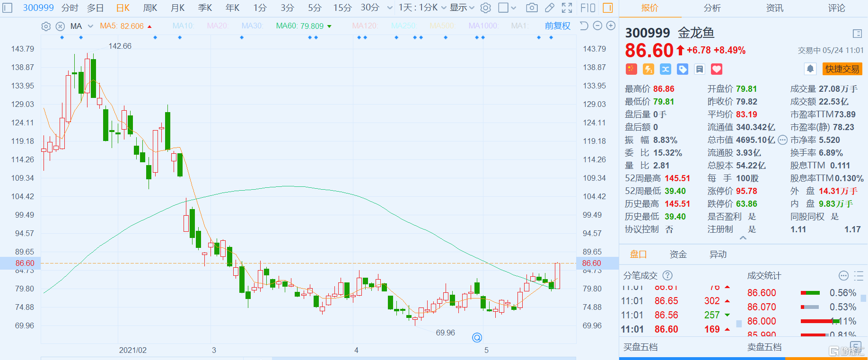Zoom out the chart with the minus icon

(597, 26)
